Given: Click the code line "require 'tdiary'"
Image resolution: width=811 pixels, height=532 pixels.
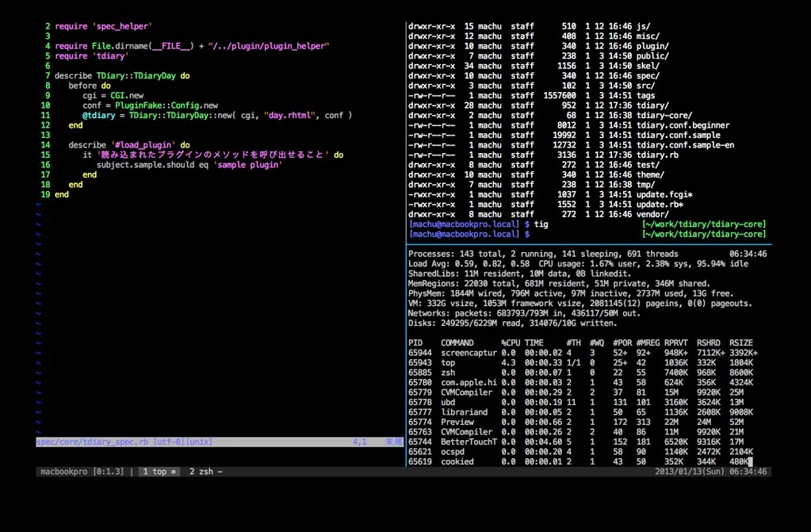Looking at the screenshot, I should tap(91, 55).
